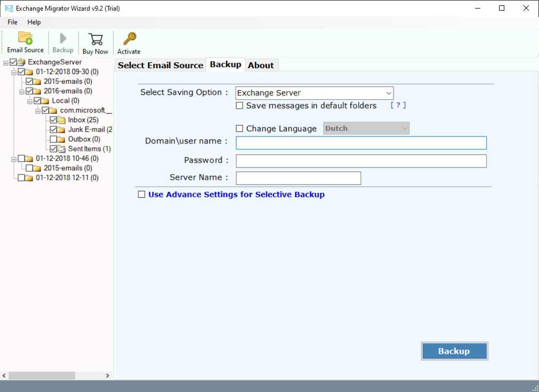539x392 pixels.
Task: Click the app icon in title bar
Action: [9, 8]
